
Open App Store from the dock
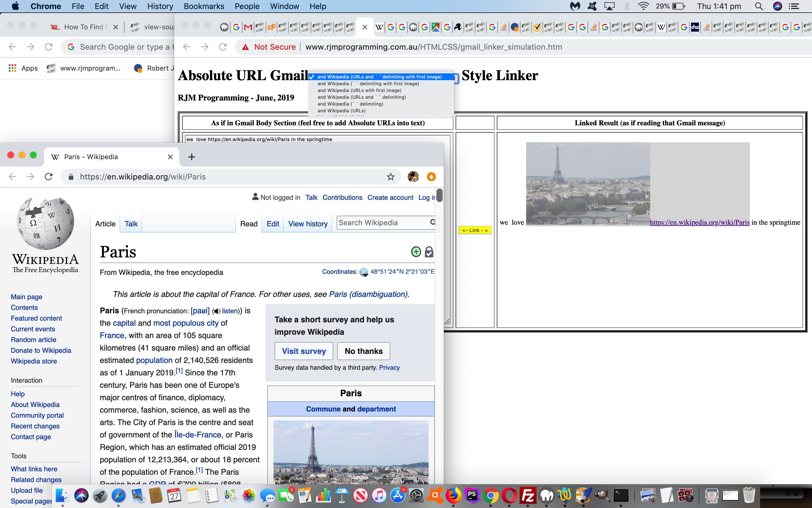pyautogui.click(x=398, y=495)
